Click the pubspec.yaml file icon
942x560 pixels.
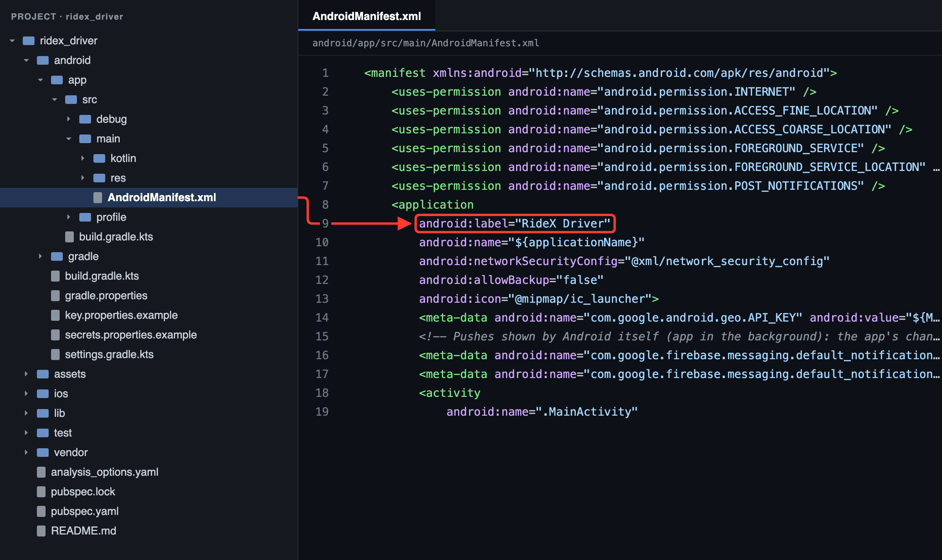pyautogui.click(x=41, y=511)
